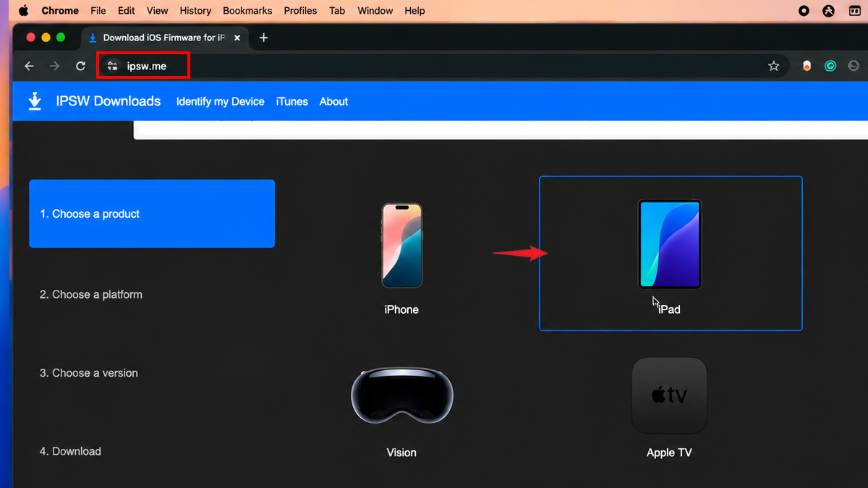Open the About navigation link
868x488 pixels.
(334, 101)
